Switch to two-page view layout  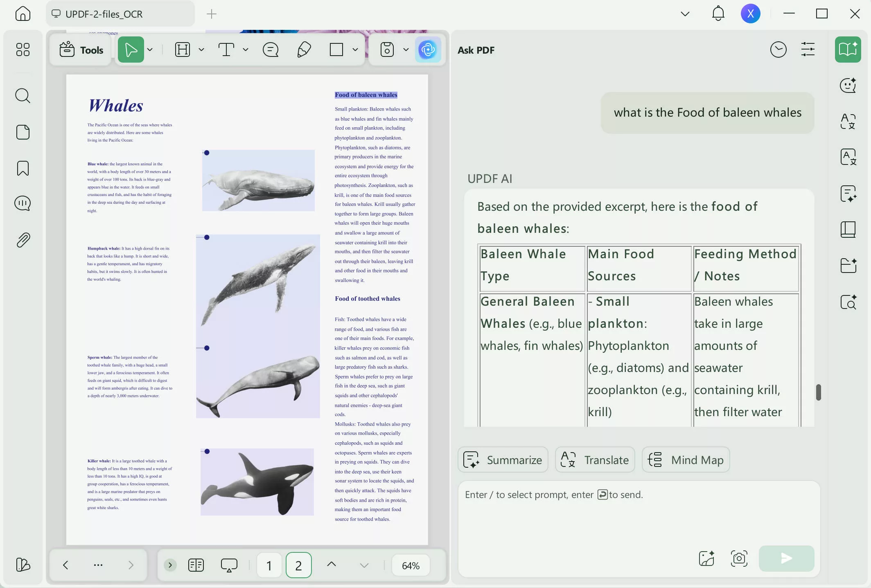point(196,565)
